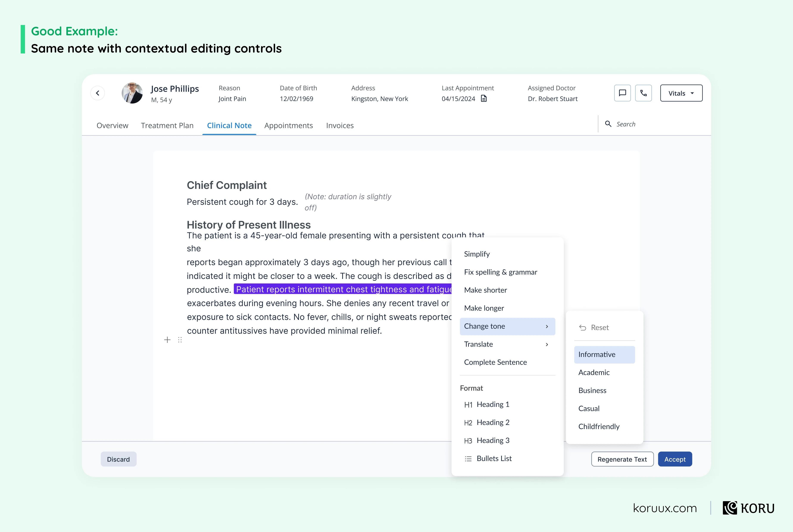Open the Vitals dropdown
Screen dimensions: 793x532
point(681,93)
